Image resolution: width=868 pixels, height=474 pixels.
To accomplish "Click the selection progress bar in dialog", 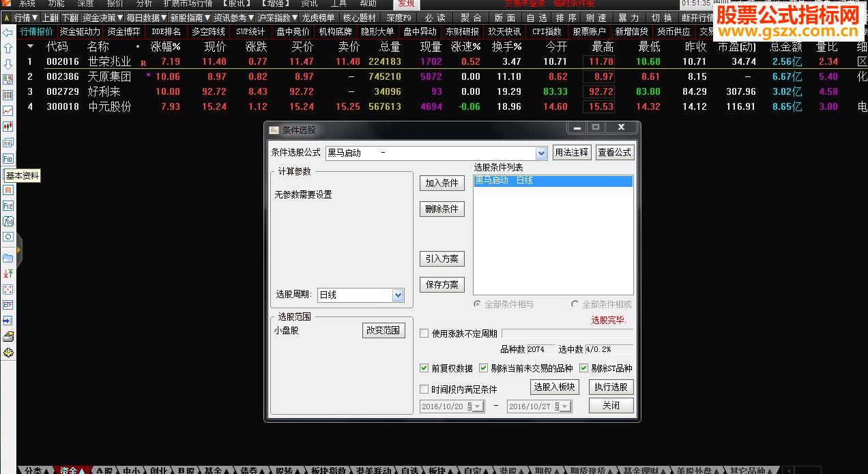I will coord(567,334).
